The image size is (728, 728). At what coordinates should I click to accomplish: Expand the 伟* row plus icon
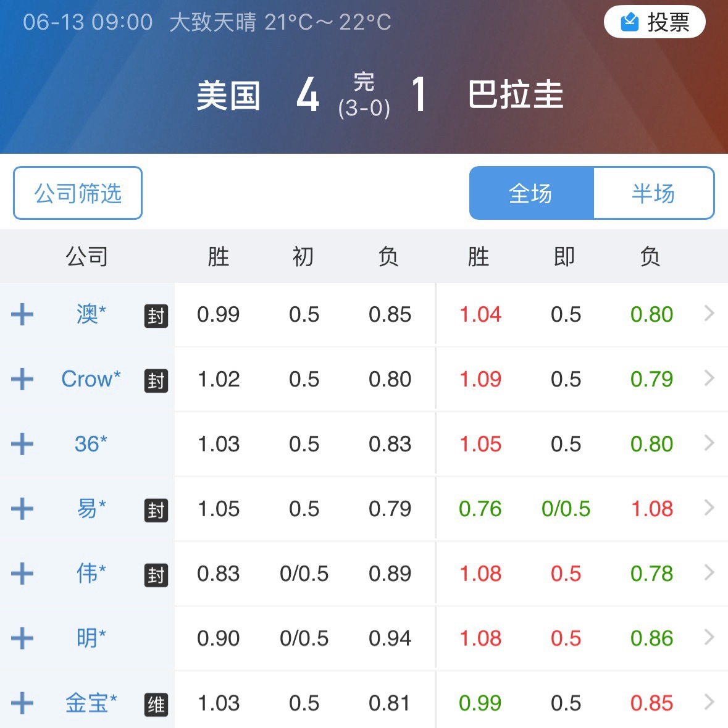point(22,573)
